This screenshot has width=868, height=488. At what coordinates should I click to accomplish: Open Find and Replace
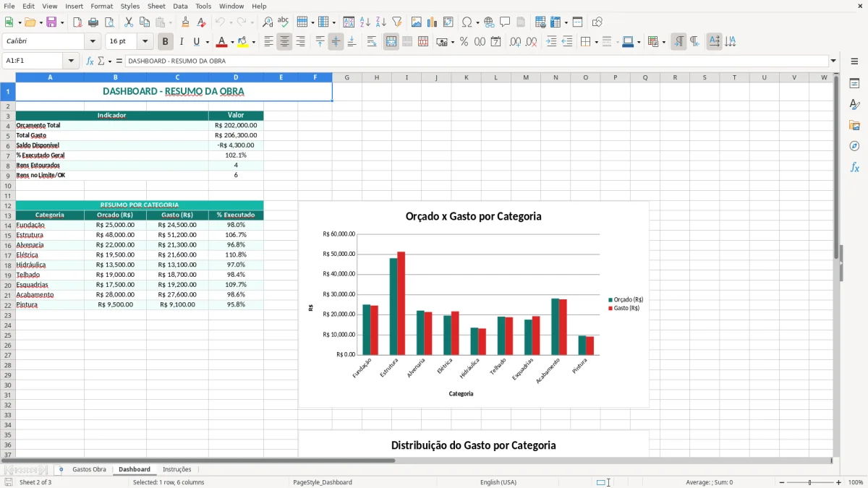point(268,22)
